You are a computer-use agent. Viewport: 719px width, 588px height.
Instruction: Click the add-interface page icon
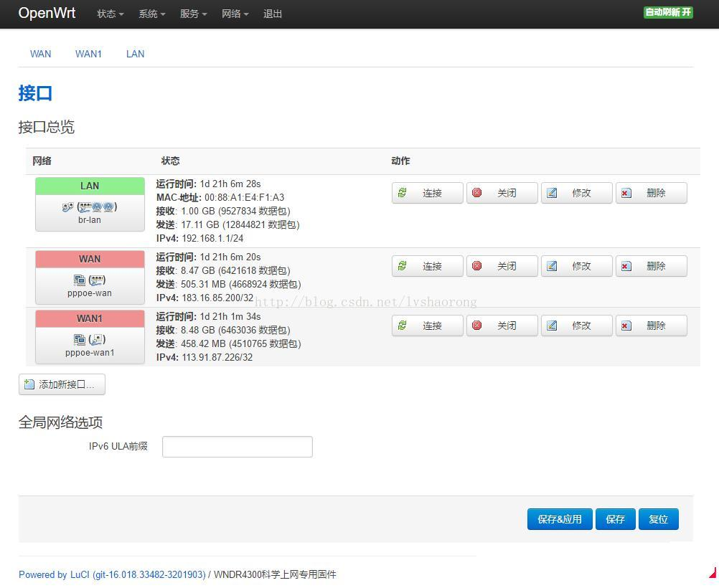click(29, 384)
